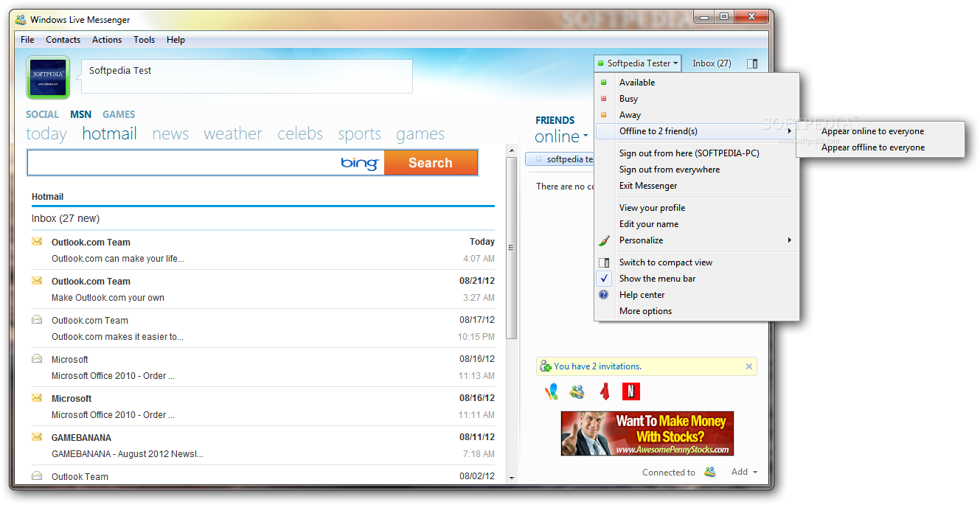Click the Softpedia Test personal message box
Viewport: 980px width, 505px height.
click(246, 76)
